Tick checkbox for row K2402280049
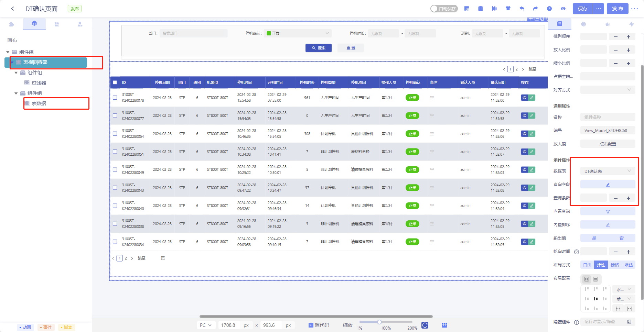 pyautogui.click(x=115, y=169)
